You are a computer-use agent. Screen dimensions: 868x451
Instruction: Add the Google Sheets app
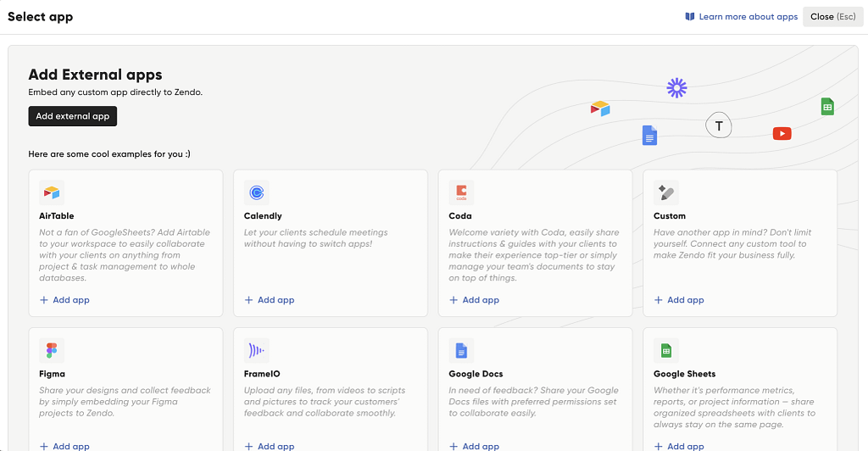coord(679,446)
